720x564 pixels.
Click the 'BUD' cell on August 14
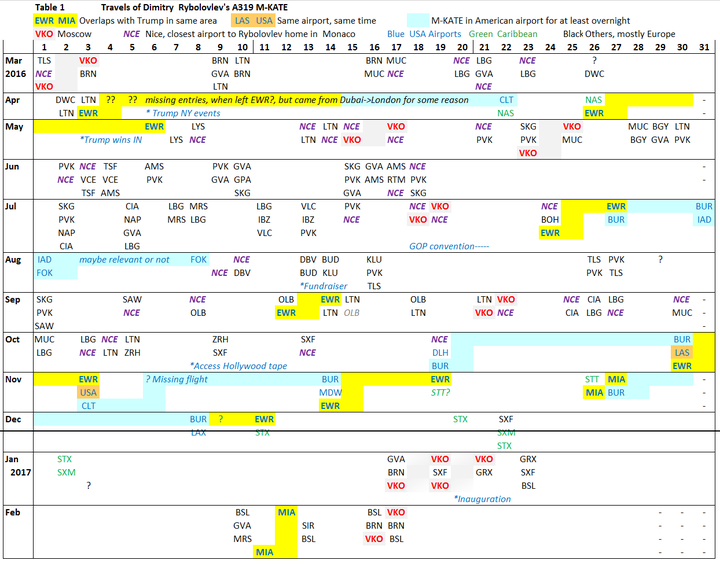[331, 259]
